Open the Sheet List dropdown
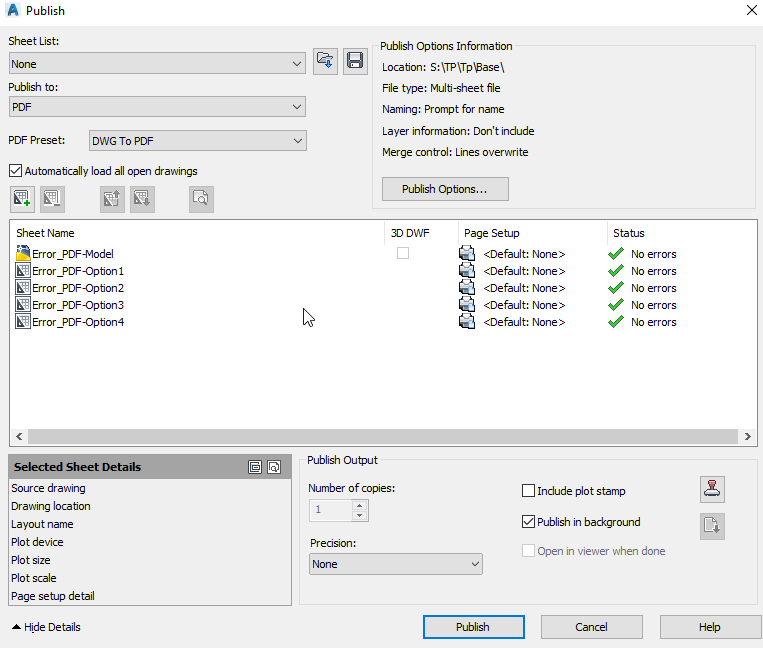This screenshot has height=648, width=763. 157,64
